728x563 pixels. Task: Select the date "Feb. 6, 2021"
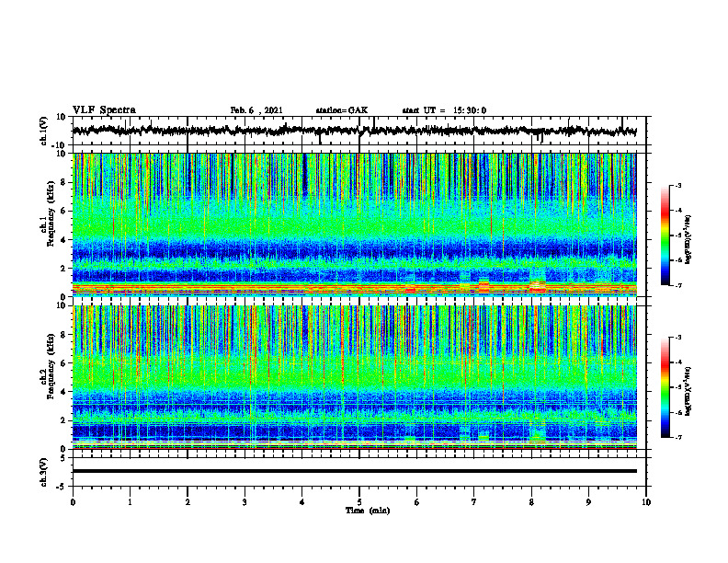256,110
